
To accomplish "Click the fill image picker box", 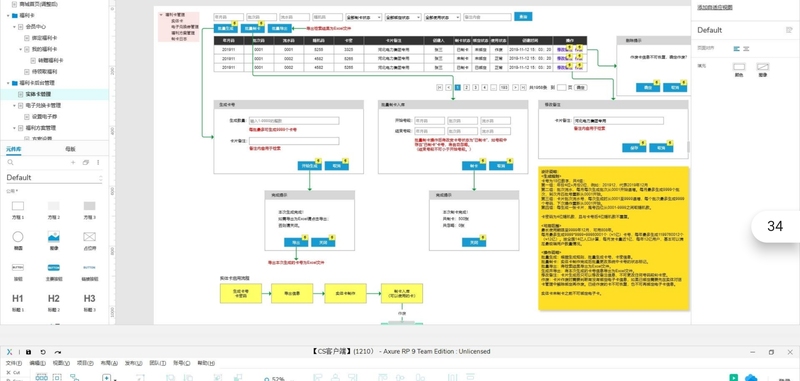I will (762, 67).
